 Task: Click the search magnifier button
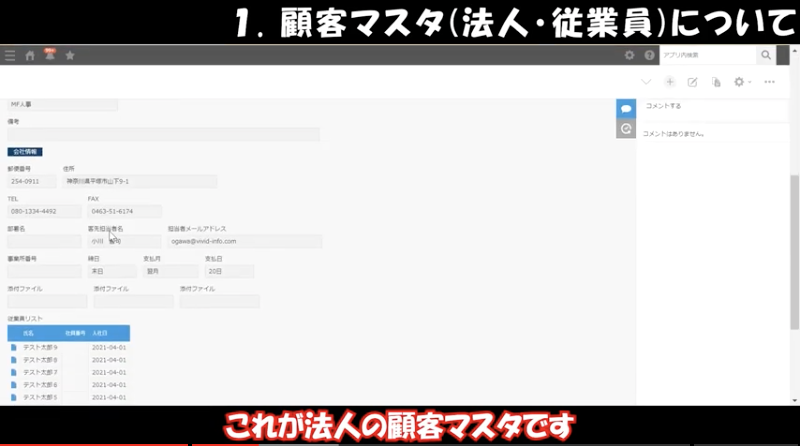pyautogui.click(x=766, y=56)
